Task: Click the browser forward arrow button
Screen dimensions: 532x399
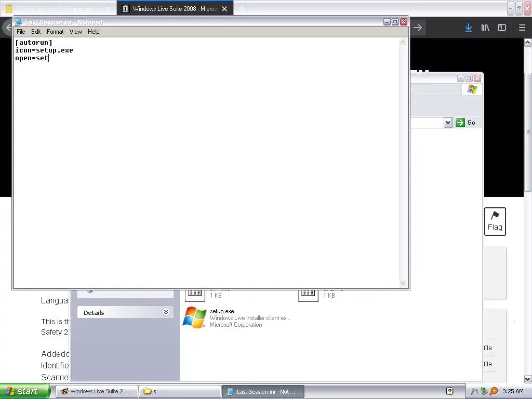Action: point(418,28)
